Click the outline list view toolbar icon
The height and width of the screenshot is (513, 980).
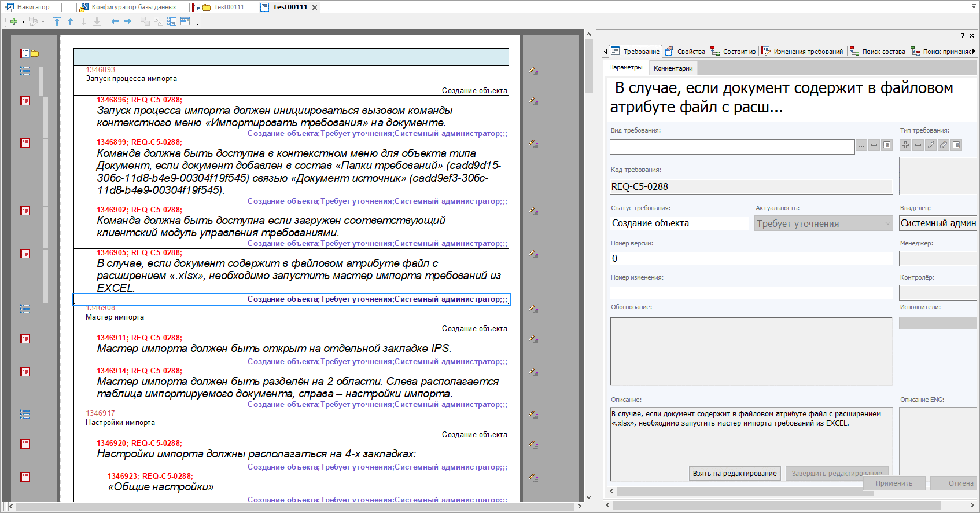(x=172, y=21)
